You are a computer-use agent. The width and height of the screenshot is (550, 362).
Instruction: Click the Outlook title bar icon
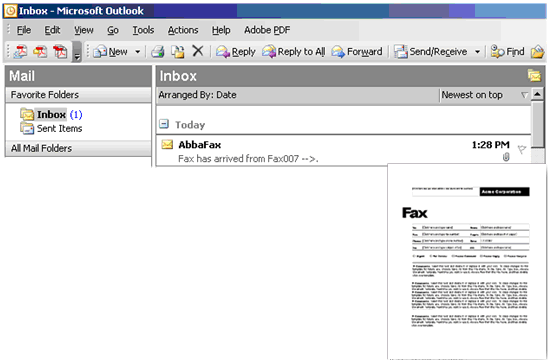10,11
